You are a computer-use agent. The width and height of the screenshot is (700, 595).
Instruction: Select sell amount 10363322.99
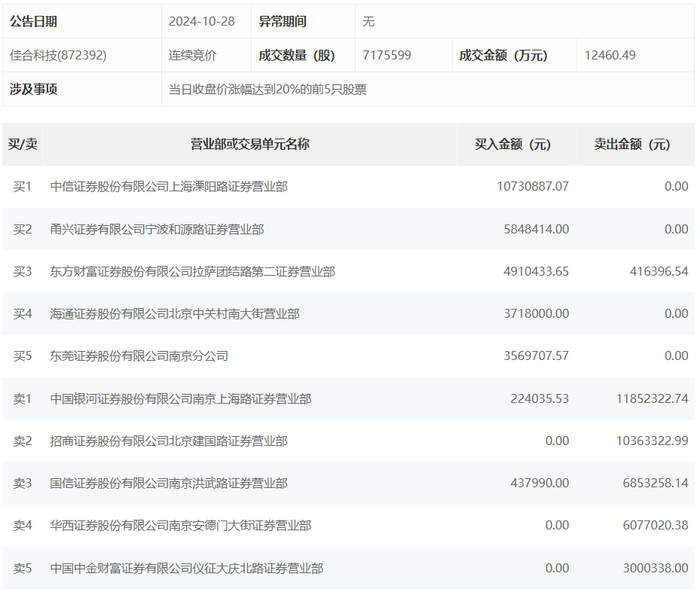click(x=652, y=441)
